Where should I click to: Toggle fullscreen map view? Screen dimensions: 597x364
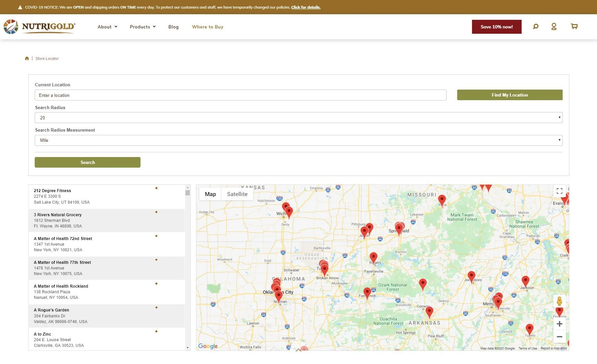(559, 191)
